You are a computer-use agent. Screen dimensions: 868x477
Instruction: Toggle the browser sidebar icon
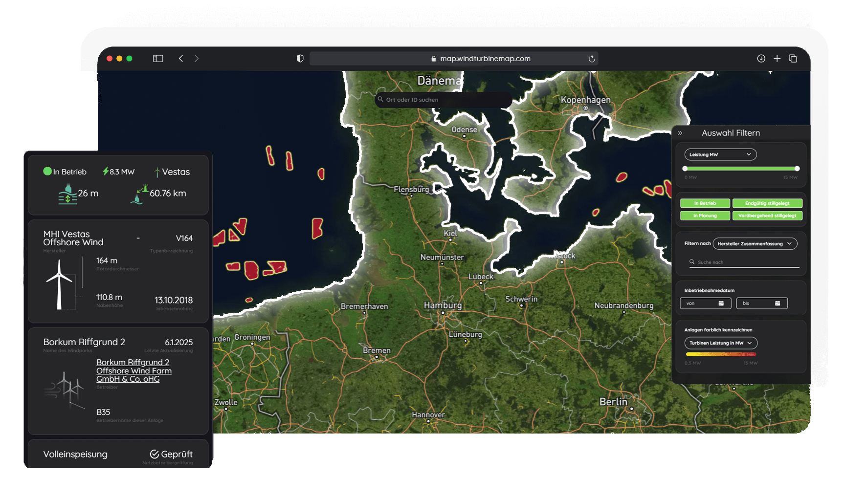[158, 59]
